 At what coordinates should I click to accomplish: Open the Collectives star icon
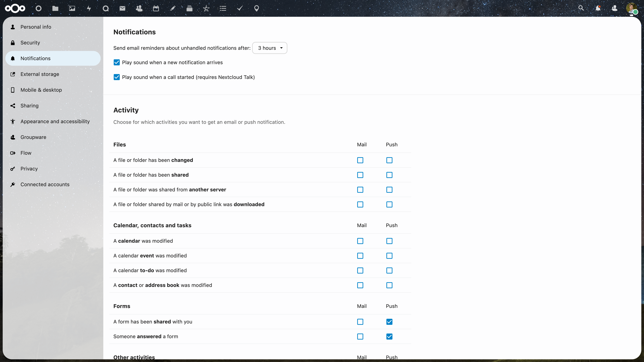click(x=206, y=8)
